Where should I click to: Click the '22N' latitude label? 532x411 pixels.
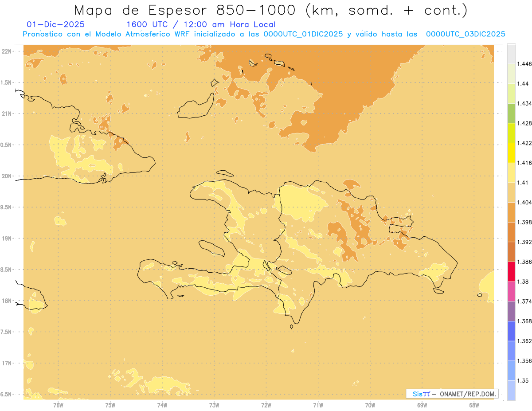[7, 51]
